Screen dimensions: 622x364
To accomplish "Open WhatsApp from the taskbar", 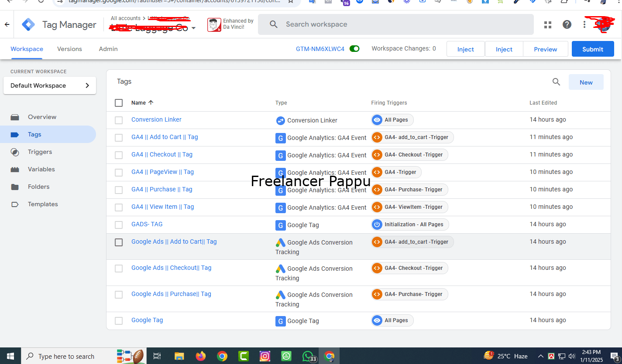I will 308,356.
